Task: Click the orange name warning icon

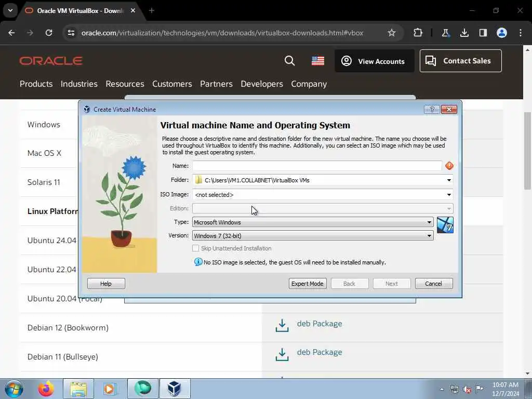Action: (449, 166)
